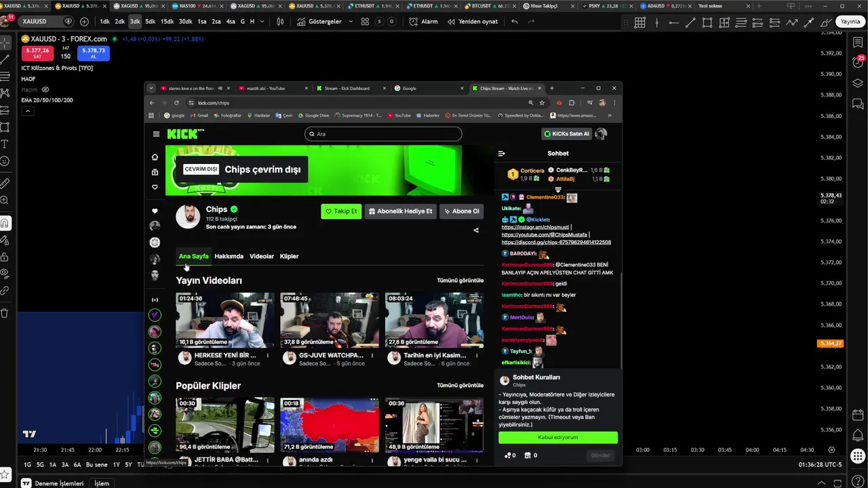Click Yayınla button in TradingView
The width and height of the screenshot is (868, 488).
[x=850, y=22]
